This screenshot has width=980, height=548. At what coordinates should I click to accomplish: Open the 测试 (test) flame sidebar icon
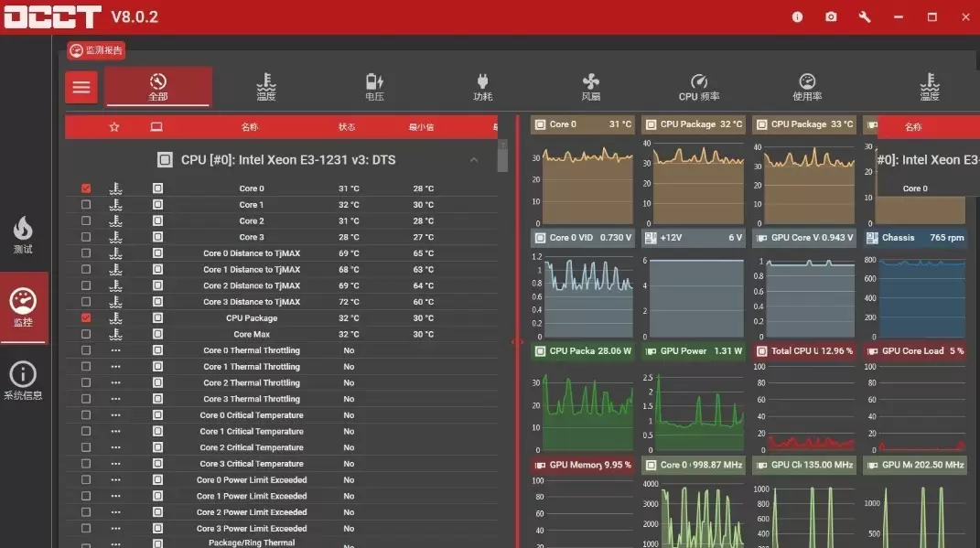click(23, 235)
